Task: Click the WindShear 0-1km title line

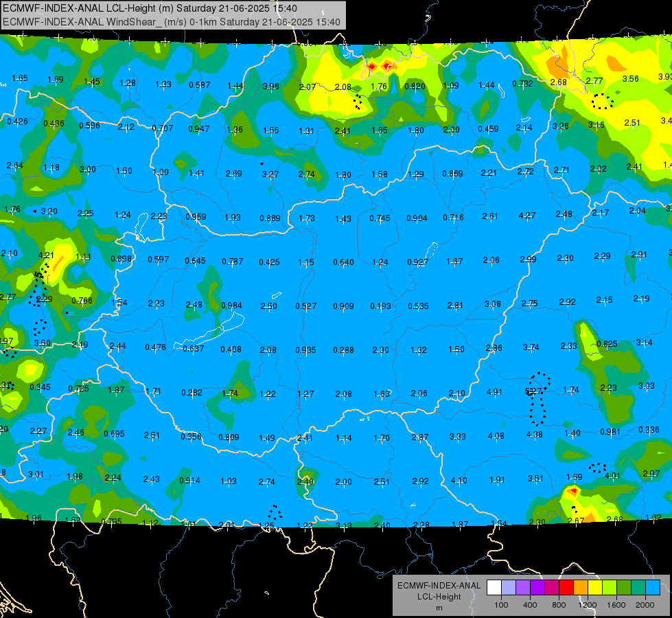Action: tap(172, 22)
